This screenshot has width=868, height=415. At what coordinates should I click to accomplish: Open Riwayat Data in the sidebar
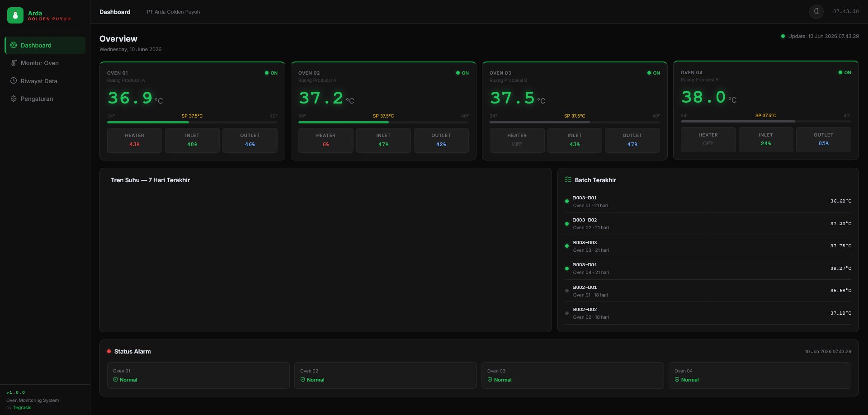point(45,81)
